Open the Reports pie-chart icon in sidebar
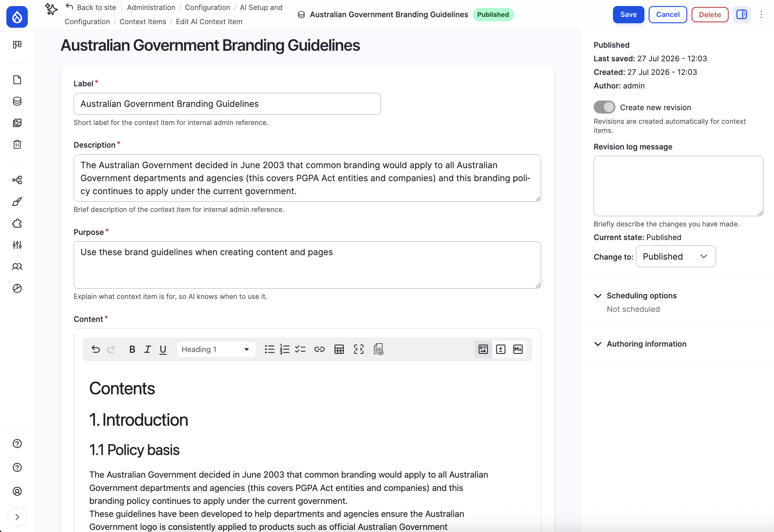 [17, 288]
